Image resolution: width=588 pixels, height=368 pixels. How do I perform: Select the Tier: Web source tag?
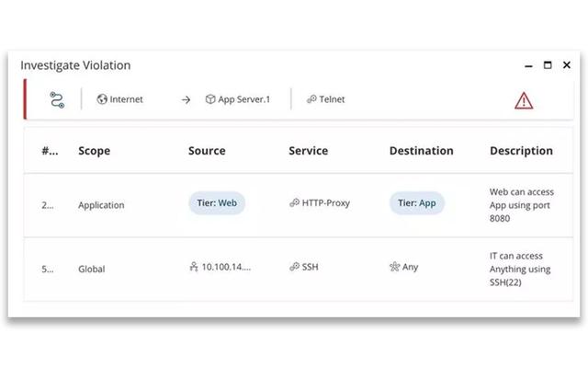point(217,203)
